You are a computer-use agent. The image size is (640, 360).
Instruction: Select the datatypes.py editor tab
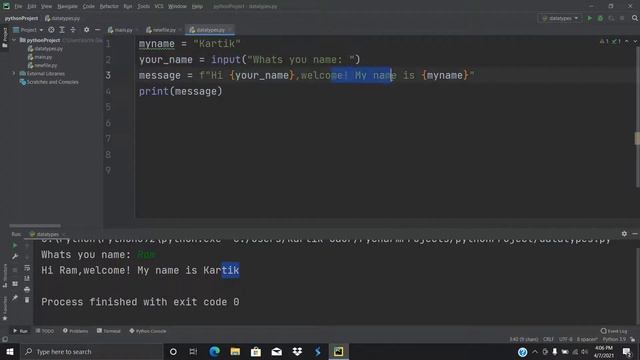coord(210,30)
